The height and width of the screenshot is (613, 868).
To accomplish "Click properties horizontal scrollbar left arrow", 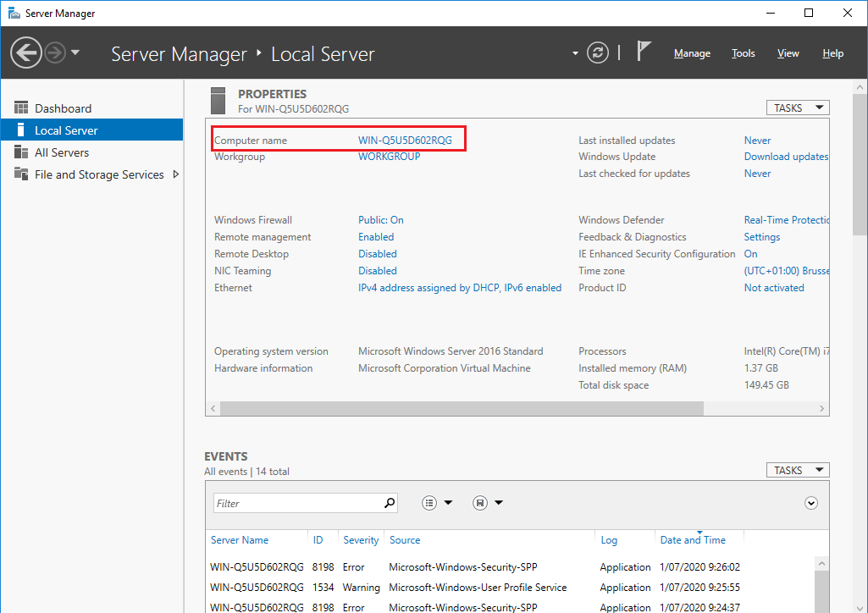I will point(213,408).
